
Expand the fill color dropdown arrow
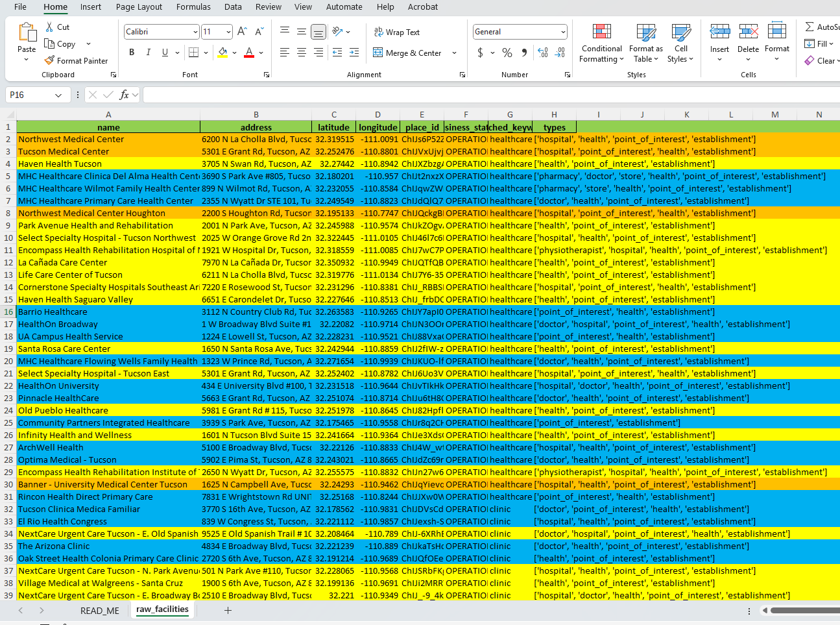tap(234, 53)
